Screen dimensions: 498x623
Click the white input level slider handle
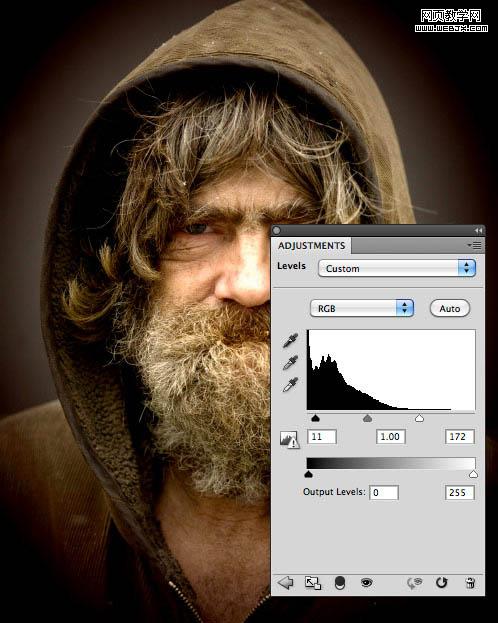419,418
